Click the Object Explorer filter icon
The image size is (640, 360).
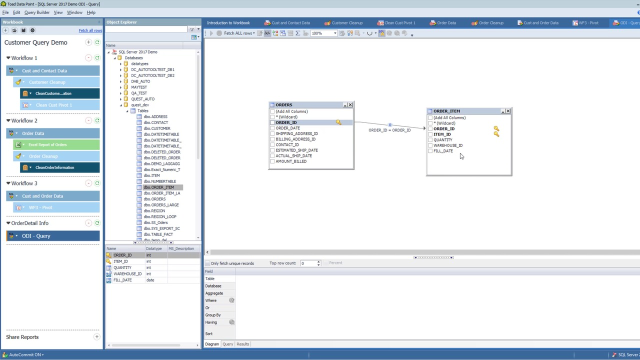tap(192, 29)
